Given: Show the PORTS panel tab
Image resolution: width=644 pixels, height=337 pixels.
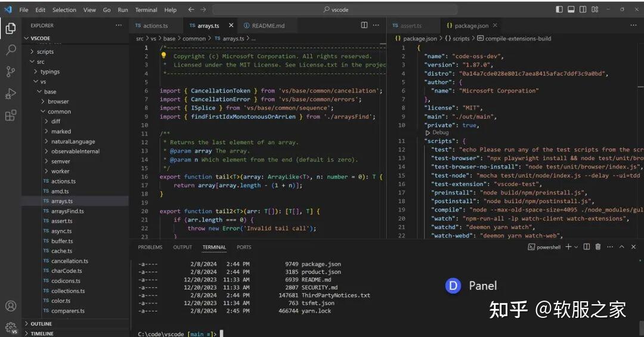Looking at the screenshot, I should pyautogui.click(x=244, y=247).
